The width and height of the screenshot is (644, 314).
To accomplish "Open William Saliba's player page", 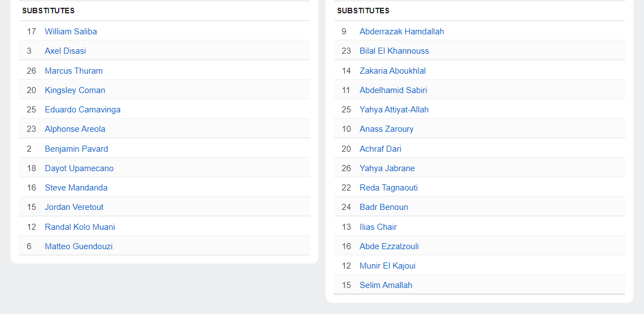I will [x=71, y=32].
